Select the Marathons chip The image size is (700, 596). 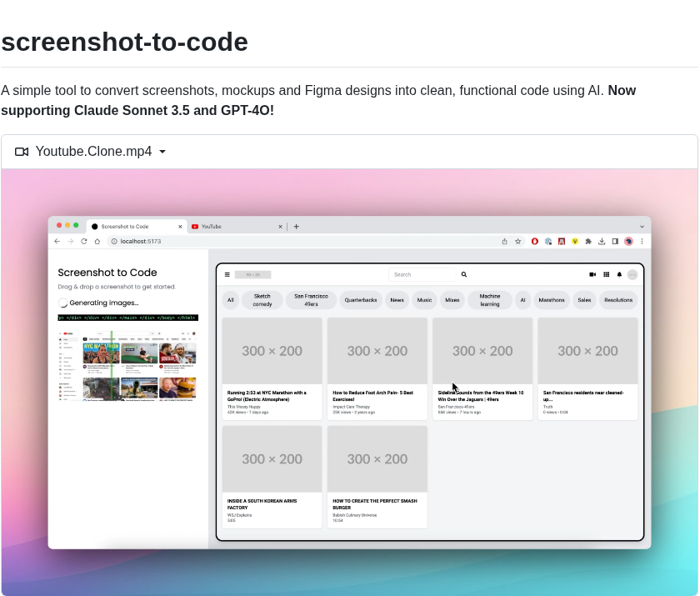552,300
